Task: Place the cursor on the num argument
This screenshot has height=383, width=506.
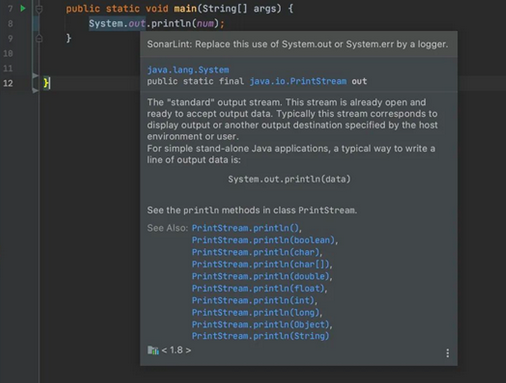Action: click(205, 24)
